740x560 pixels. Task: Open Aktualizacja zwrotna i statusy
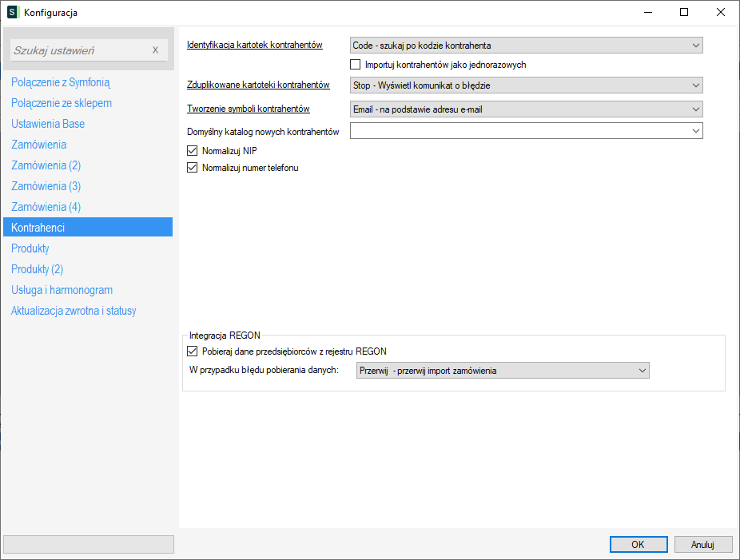74,311
